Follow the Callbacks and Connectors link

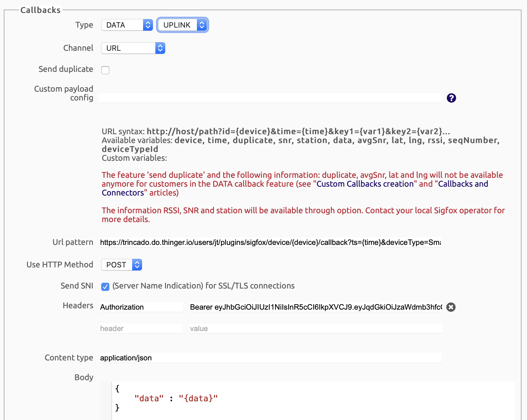pos(463,184)
